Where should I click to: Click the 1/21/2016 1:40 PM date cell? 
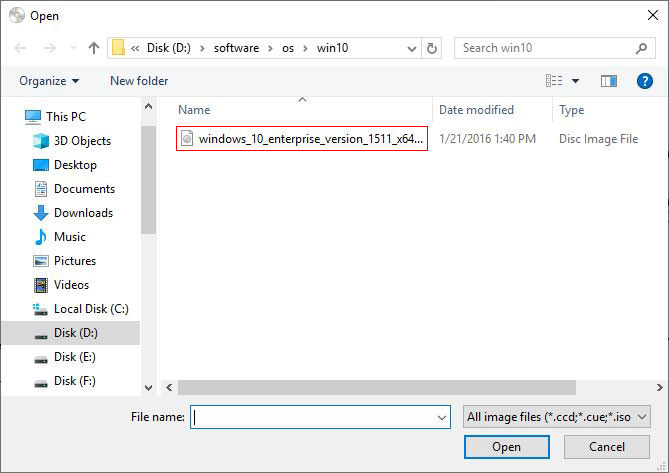pyautogui.click(x=487, y=139)
